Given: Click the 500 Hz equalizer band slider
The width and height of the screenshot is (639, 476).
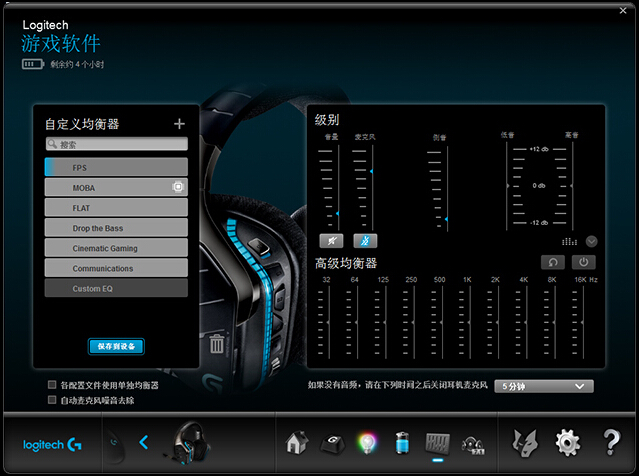Looking at the screenshot, I should 442,322.
